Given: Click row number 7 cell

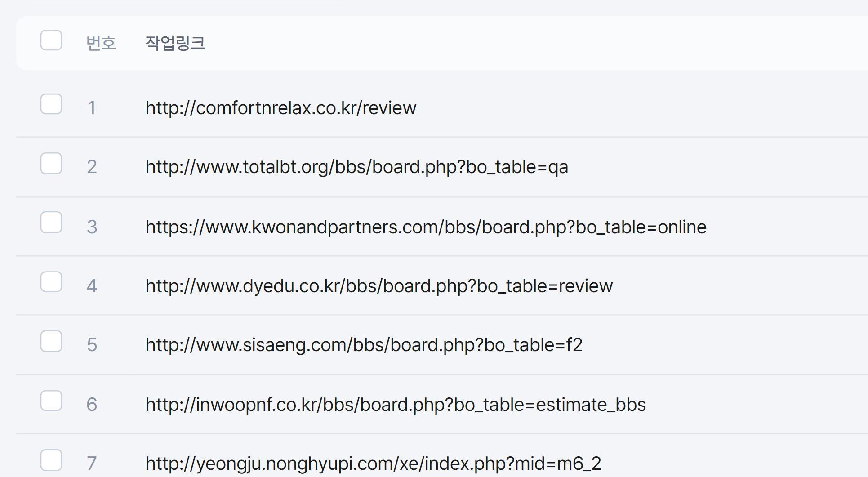Looking at the screenshot, I should point(92,464).
